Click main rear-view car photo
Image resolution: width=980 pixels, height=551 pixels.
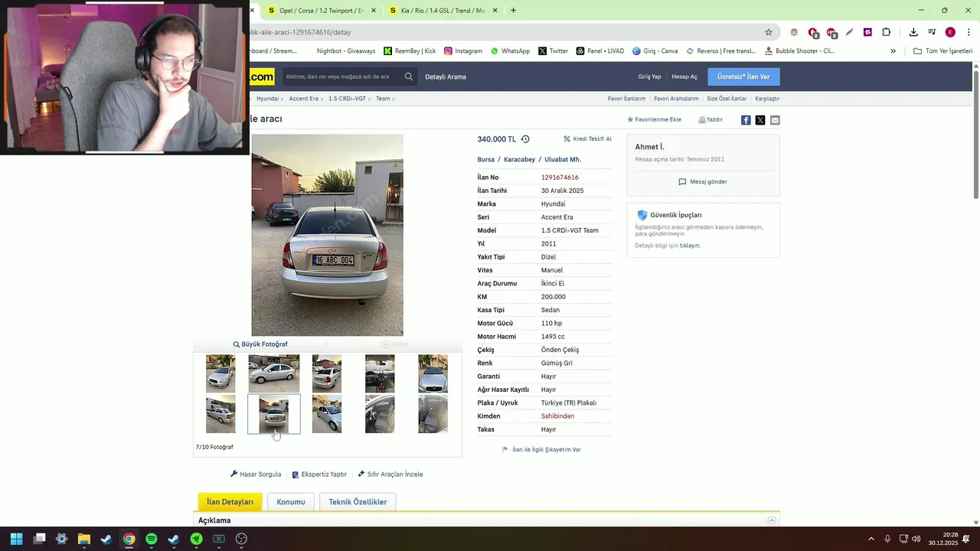click(x=327, y=236)
